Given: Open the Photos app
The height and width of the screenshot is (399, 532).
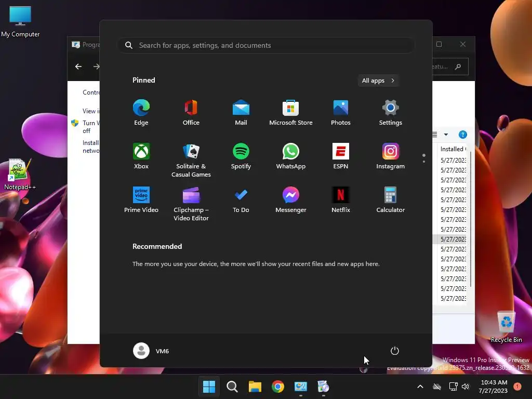Looking at the screenshot, I should pyautogui.click(x=341, y=113).
